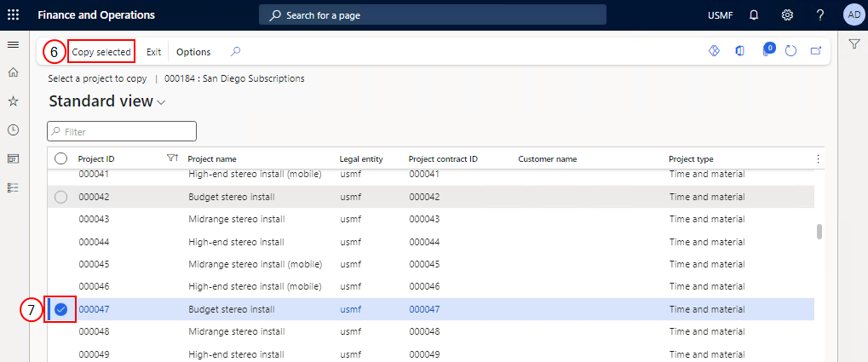Click the Exit button

[x=153, y=52]
